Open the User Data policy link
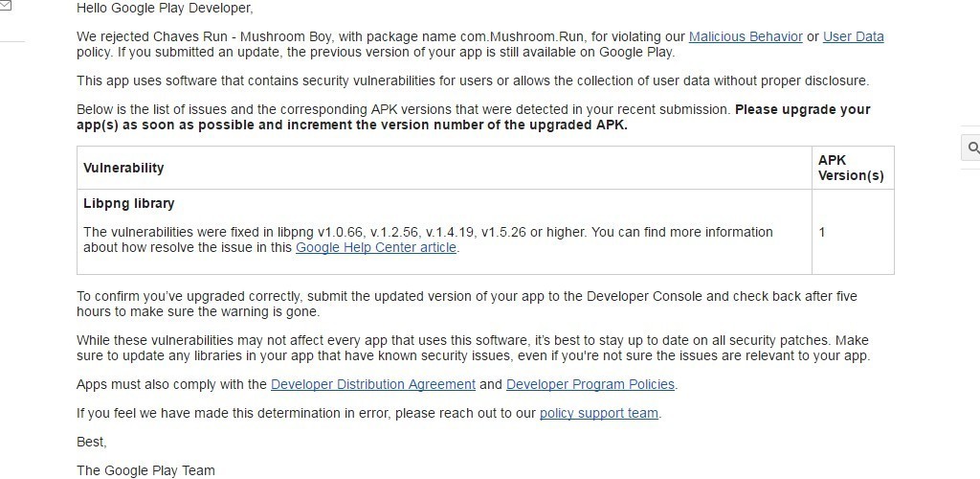 coord(853,36)
